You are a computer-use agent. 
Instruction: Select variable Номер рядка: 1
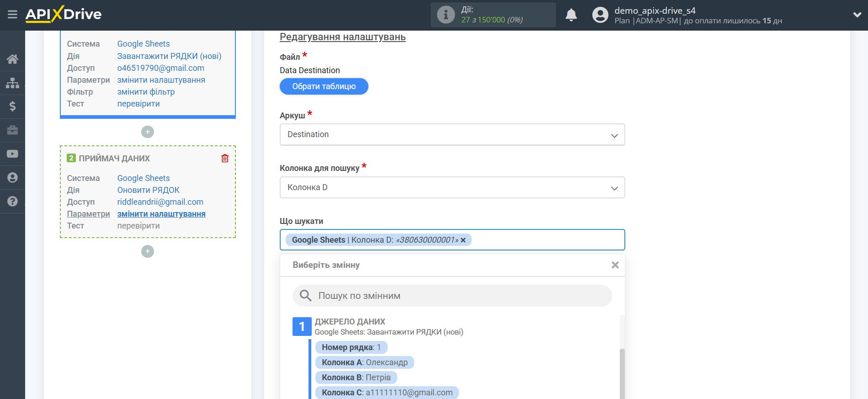click(x=351, y=347)
